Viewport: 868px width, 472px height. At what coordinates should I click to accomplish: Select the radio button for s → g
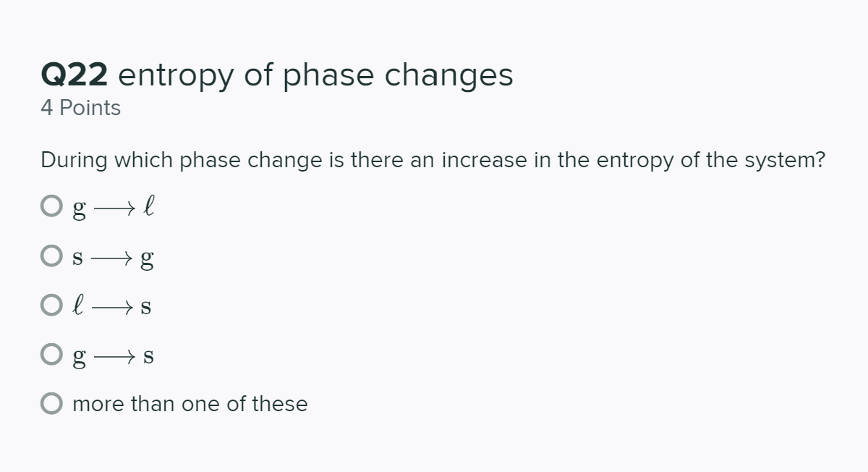51,255
